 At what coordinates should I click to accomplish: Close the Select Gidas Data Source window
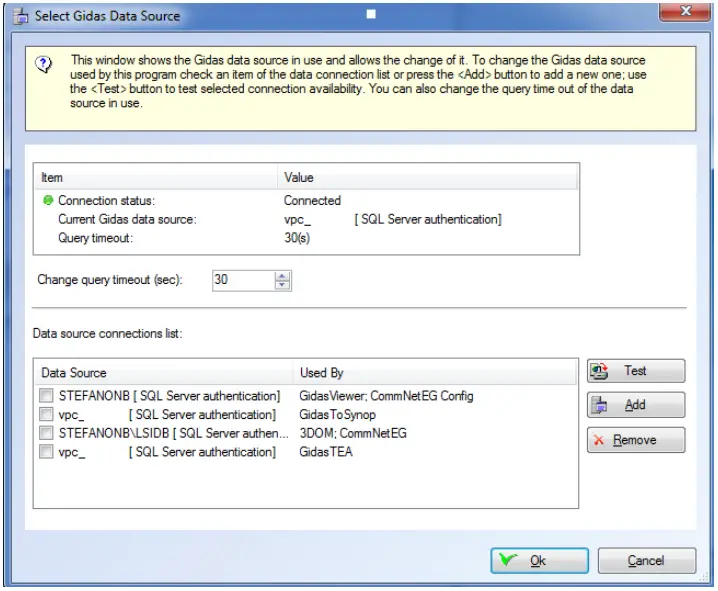(x=685, y=11)
